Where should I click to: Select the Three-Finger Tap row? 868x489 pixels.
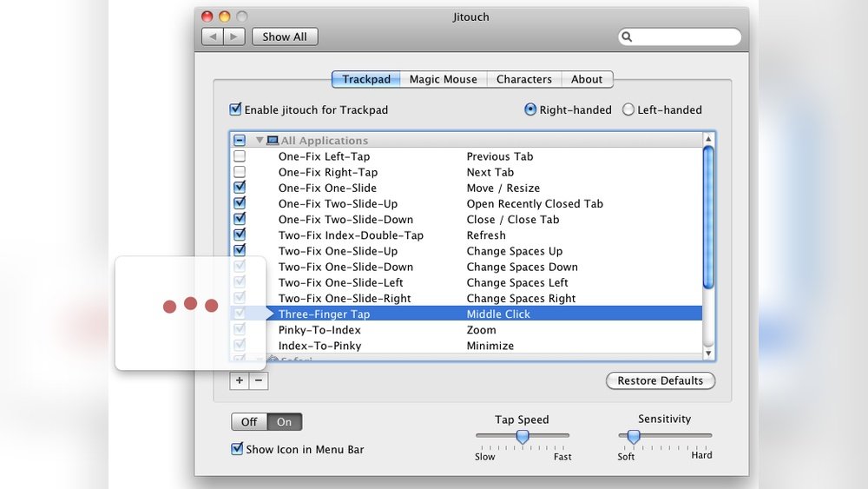(466, 314)
